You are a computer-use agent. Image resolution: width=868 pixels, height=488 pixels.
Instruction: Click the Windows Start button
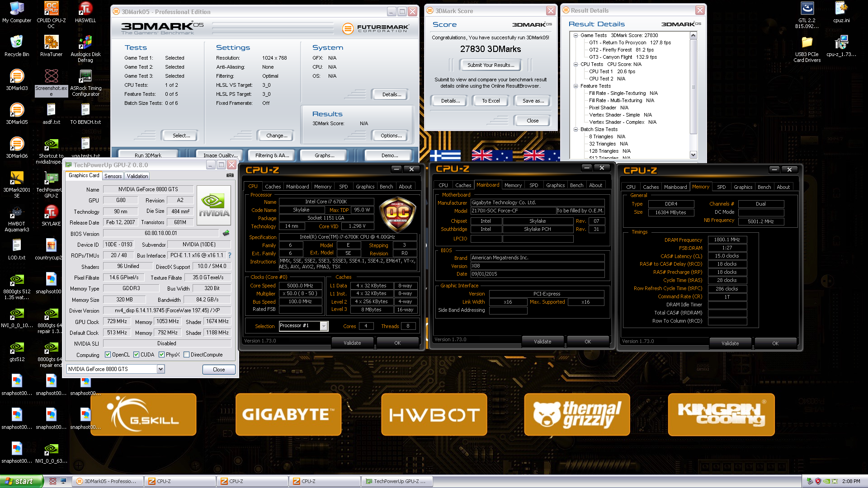(22, 481)
